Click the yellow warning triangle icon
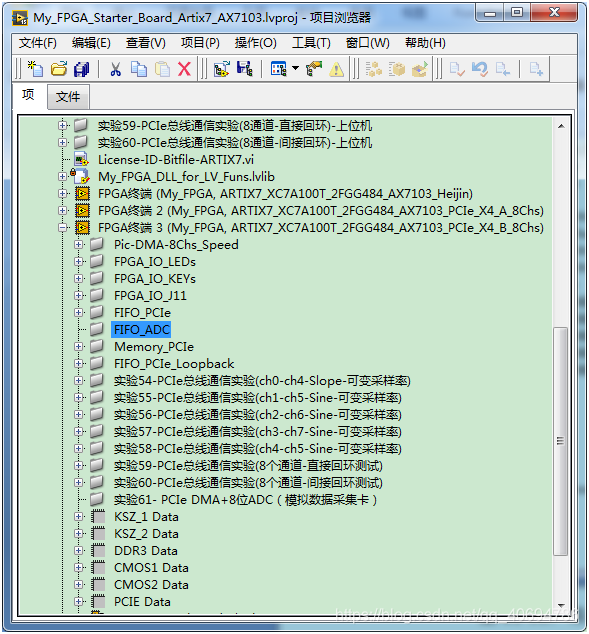This screenshot has width=589, height=634. [336, 70]
